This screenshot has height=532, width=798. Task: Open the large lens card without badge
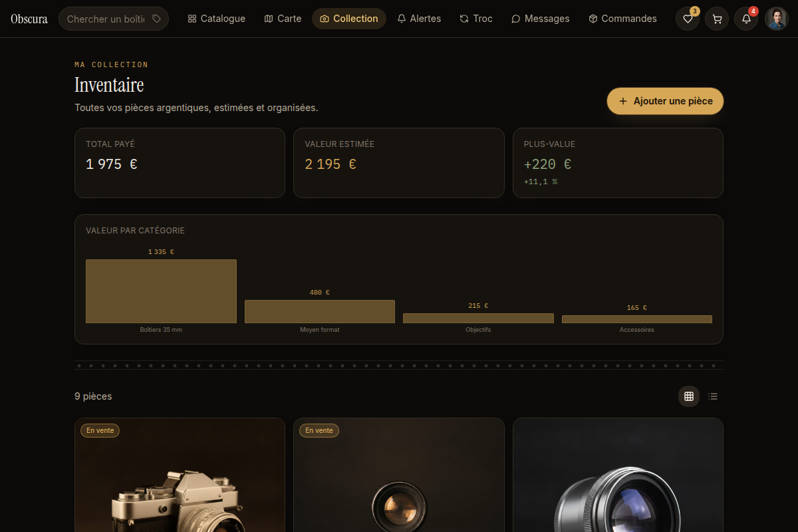[618, 475]
